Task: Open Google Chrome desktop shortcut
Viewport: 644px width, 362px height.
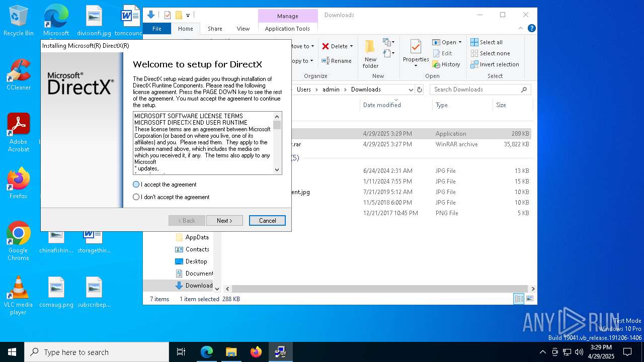Action: tap(19, 241)
